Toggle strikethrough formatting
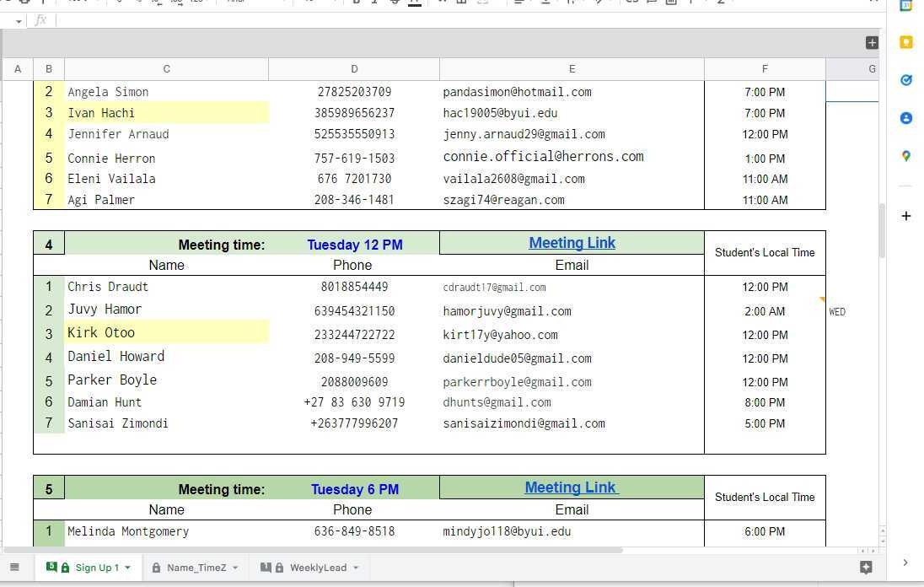 click(x=394, y=3)
